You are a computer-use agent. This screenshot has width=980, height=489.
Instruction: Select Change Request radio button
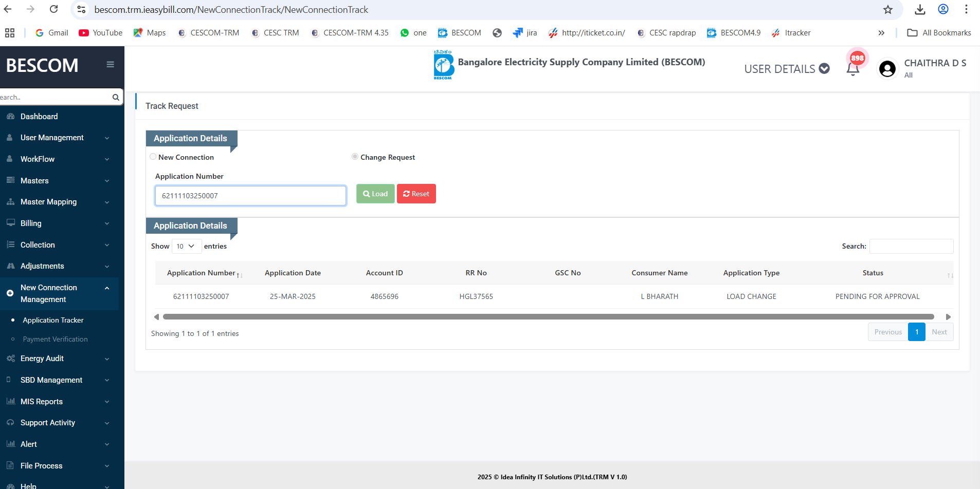click(x=355, y=157)
